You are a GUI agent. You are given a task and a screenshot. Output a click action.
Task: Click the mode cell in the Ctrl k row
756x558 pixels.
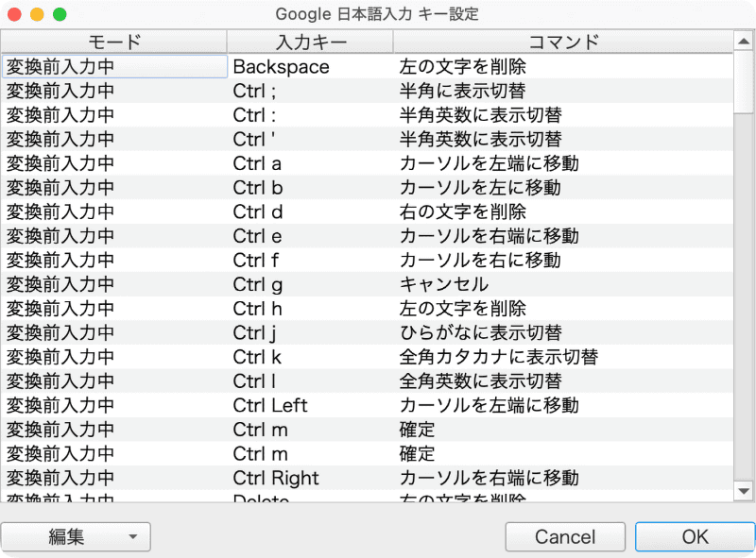114,357
